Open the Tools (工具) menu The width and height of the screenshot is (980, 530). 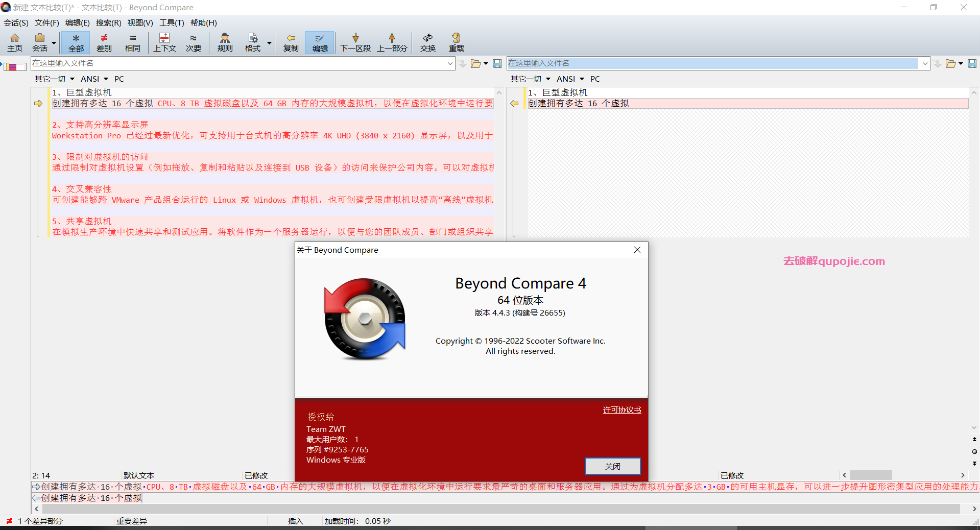[x=172, y=22]
